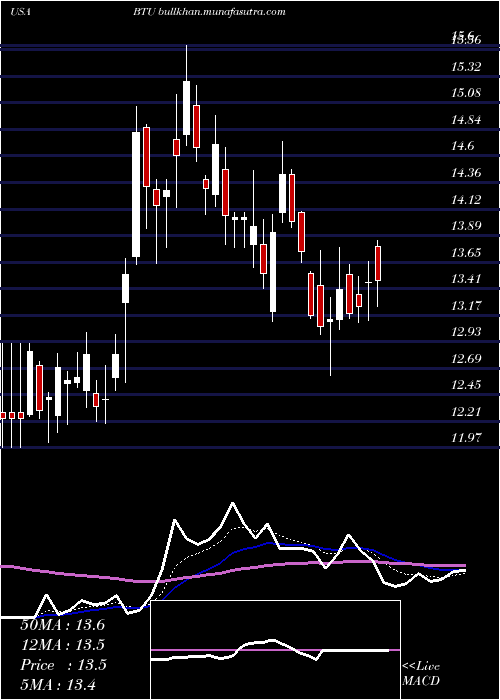The width and height of the screenshot is (500, 700).
Task: Click the tallest white candlestick body
Action: click(x=136, y=194)
